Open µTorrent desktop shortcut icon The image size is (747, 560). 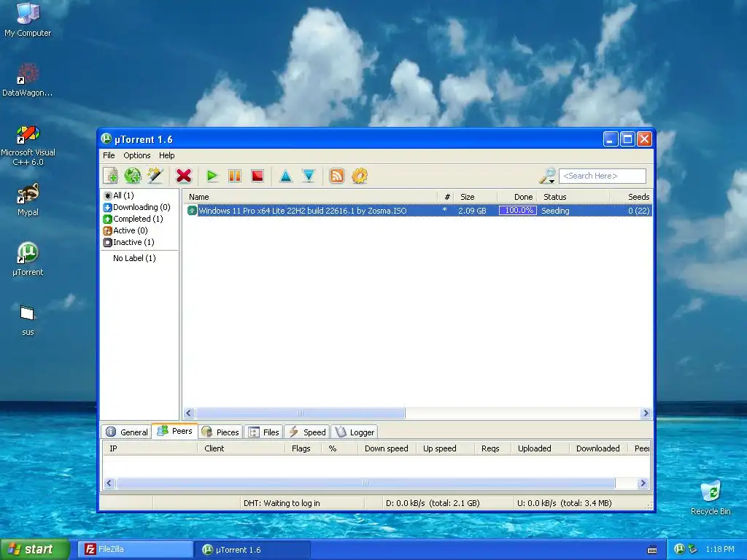(x=28, y=259)
